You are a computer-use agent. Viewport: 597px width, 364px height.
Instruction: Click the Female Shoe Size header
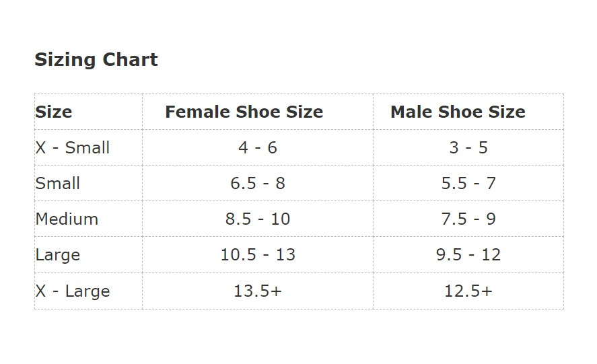pyautogui.click(x=244, y=112)
